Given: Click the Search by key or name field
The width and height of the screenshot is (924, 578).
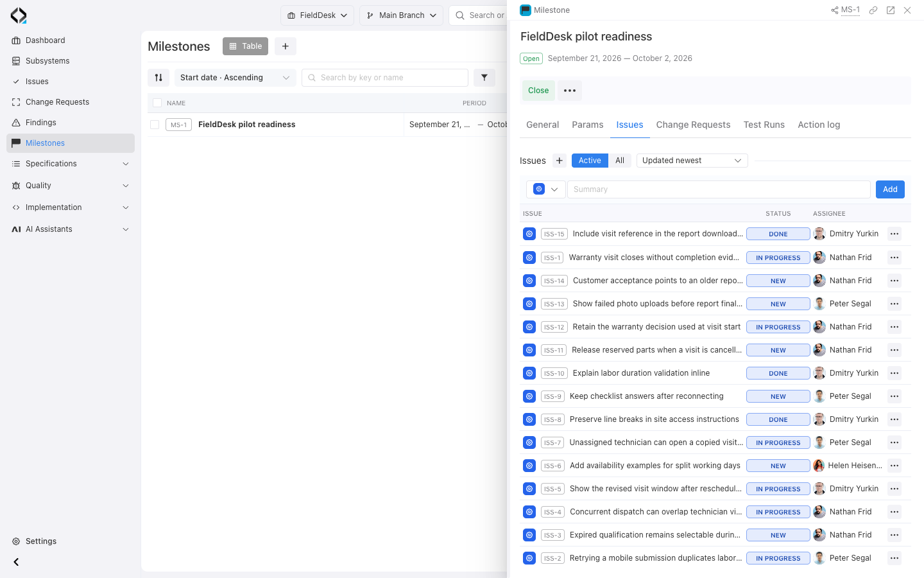Looking at the screenshot, I should pyautogui.click(x=385, y=78).
